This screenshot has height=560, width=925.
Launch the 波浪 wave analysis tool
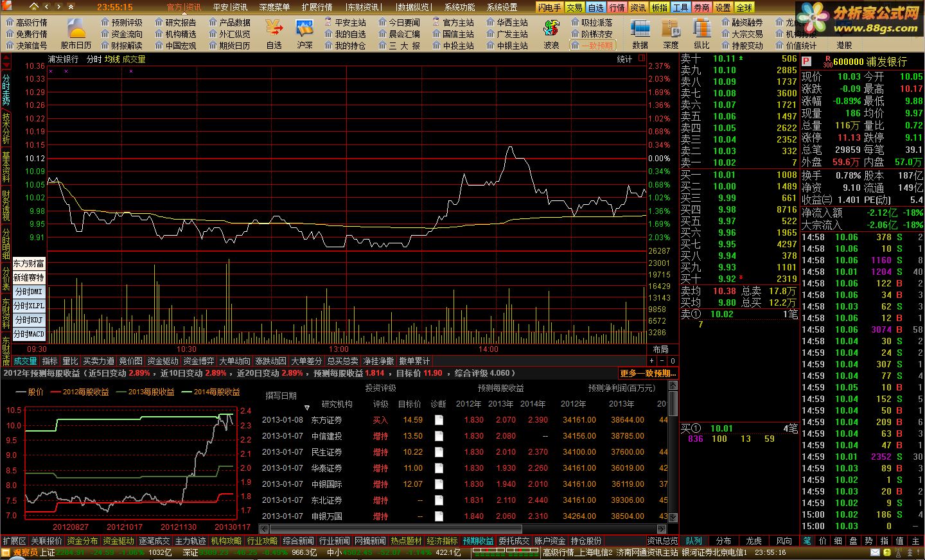551,34
